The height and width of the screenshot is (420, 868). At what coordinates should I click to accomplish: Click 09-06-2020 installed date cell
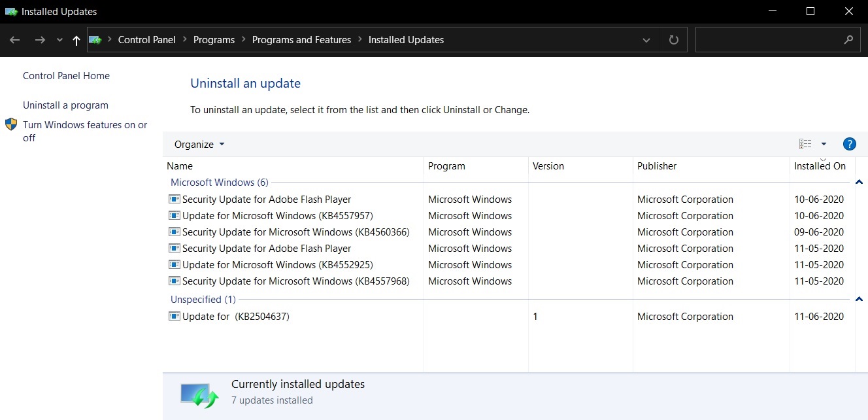(x=819, y=232)
